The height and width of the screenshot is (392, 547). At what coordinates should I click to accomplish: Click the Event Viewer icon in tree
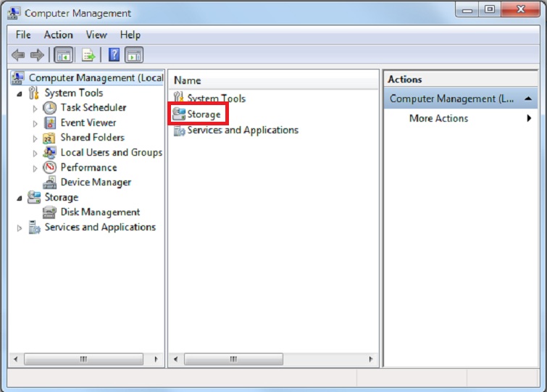[x=49, y=122]
